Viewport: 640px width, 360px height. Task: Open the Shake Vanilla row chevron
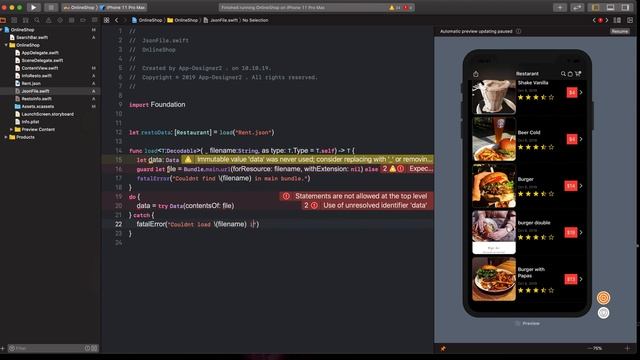(581, 92)
